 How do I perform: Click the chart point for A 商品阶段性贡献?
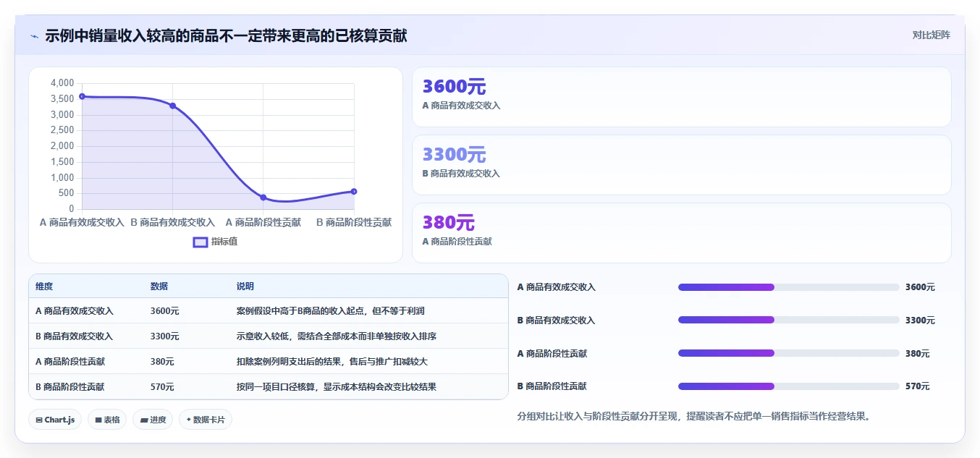(x=263, y=198)
